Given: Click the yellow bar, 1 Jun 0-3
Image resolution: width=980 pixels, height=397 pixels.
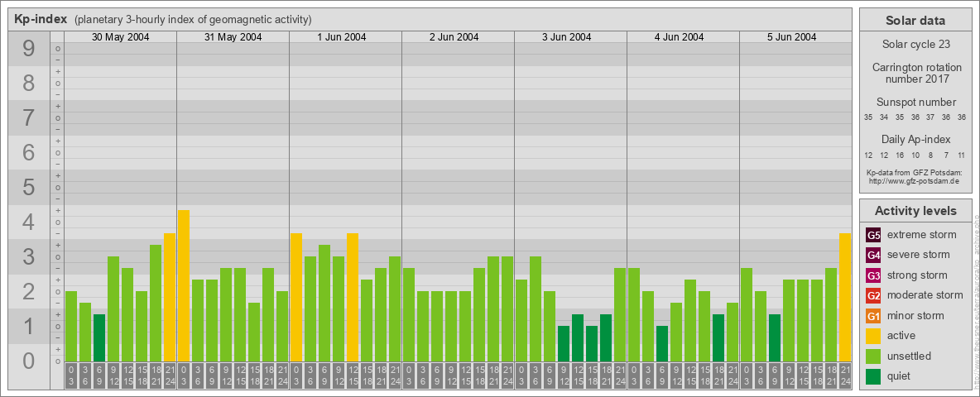Looking at the screenshot, I should point(296,297).
